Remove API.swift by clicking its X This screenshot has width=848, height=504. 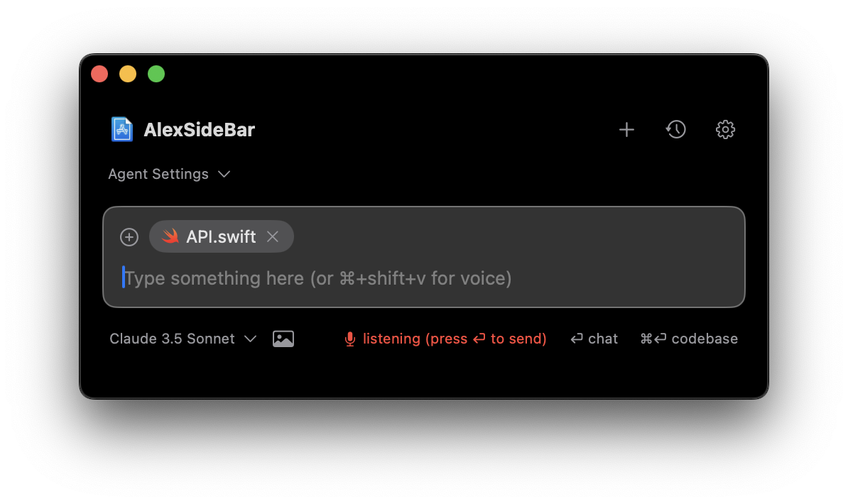pos(273,236)
